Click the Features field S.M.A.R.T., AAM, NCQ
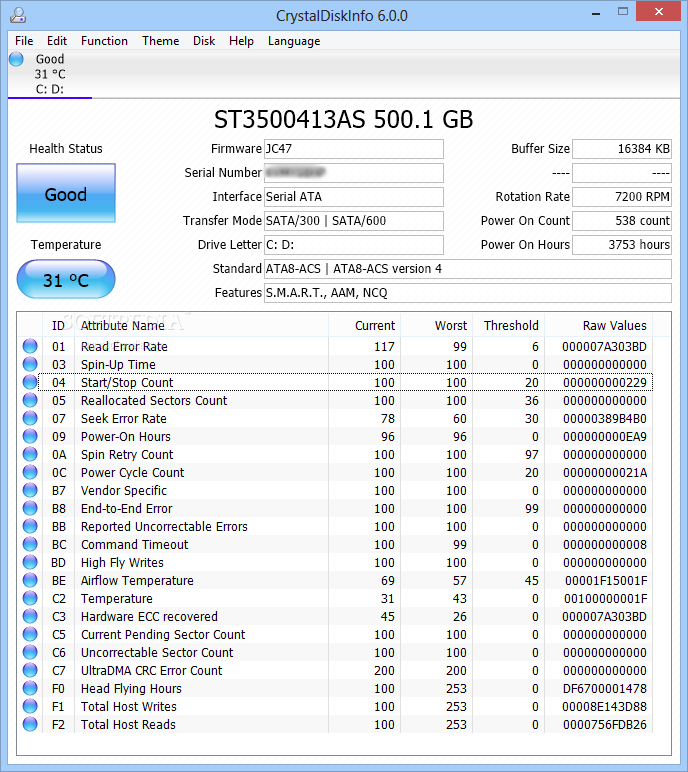The width and height of the screenshot is (688, 772). tap(468, 293)
